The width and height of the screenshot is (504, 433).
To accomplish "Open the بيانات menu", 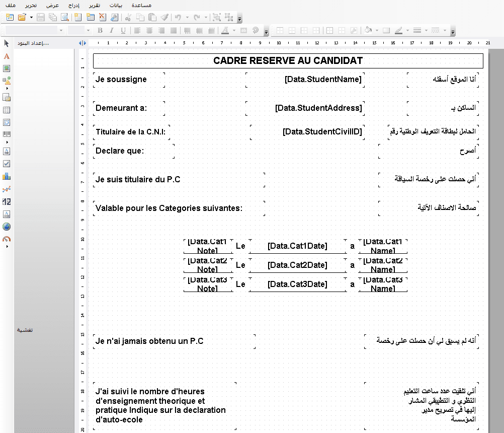I will [117, 5].
